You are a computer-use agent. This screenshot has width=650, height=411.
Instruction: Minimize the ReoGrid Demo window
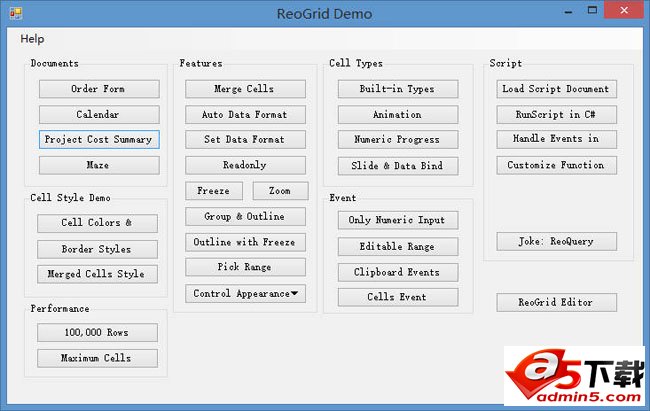click(x=568, y=12)
